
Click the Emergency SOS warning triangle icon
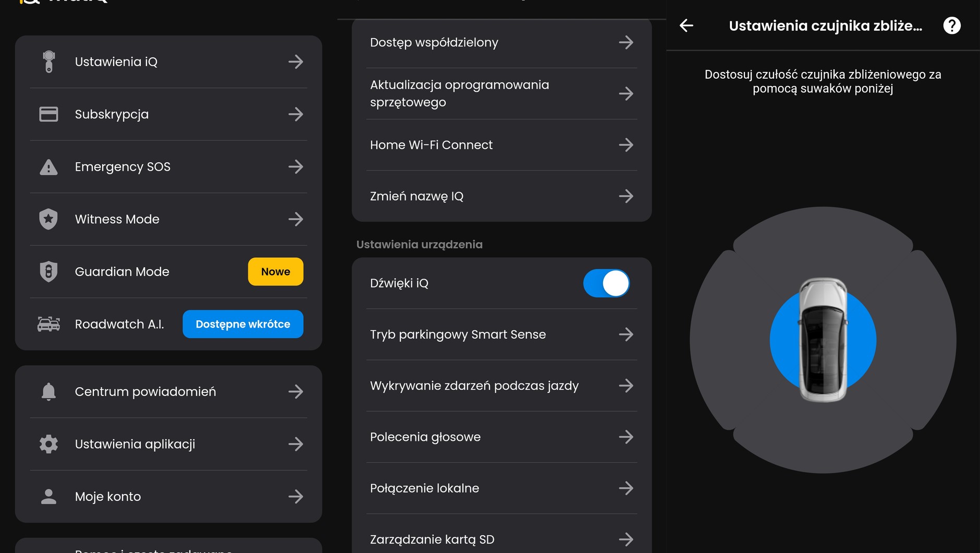pyautogui.click(x=48, y=167)
